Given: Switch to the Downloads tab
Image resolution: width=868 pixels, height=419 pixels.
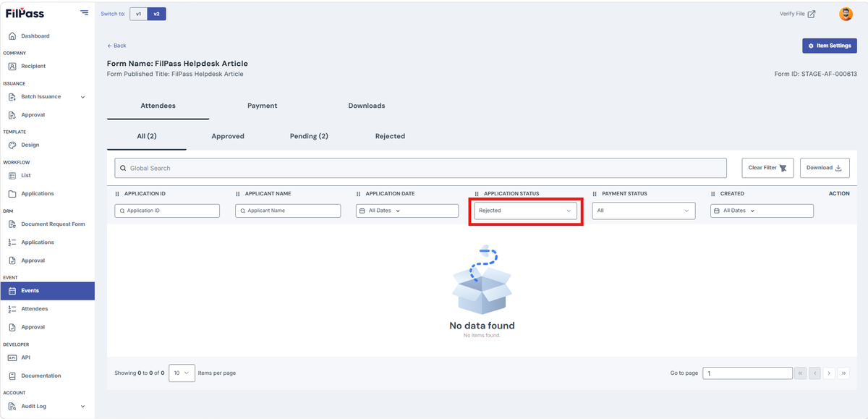Looking at the screenshot, I should pyautogui.click(x=367, y=106).
